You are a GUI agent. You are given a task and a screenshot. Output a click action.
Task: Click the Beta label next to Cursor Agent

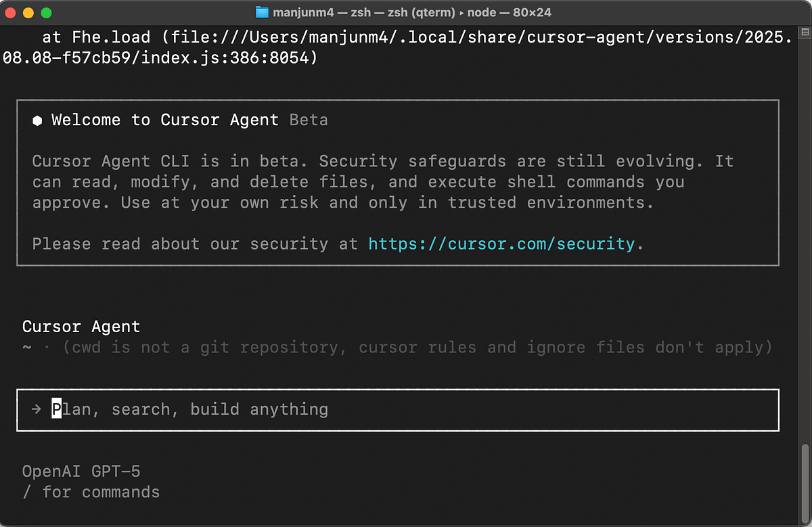[309, 120]
